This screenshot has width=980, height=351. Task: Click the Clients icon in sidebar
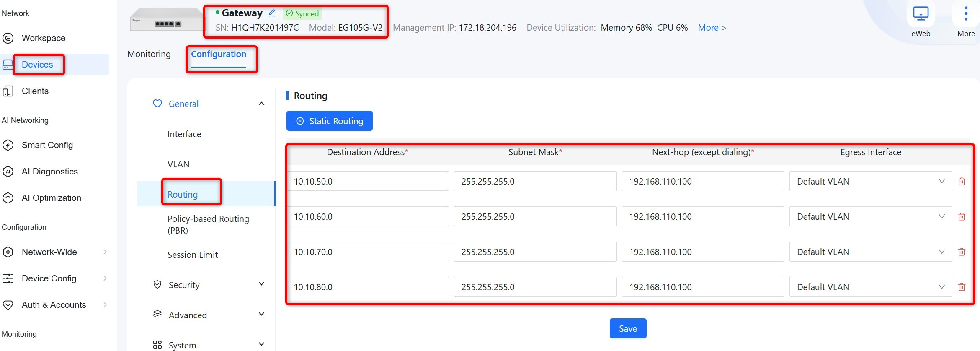8,91
